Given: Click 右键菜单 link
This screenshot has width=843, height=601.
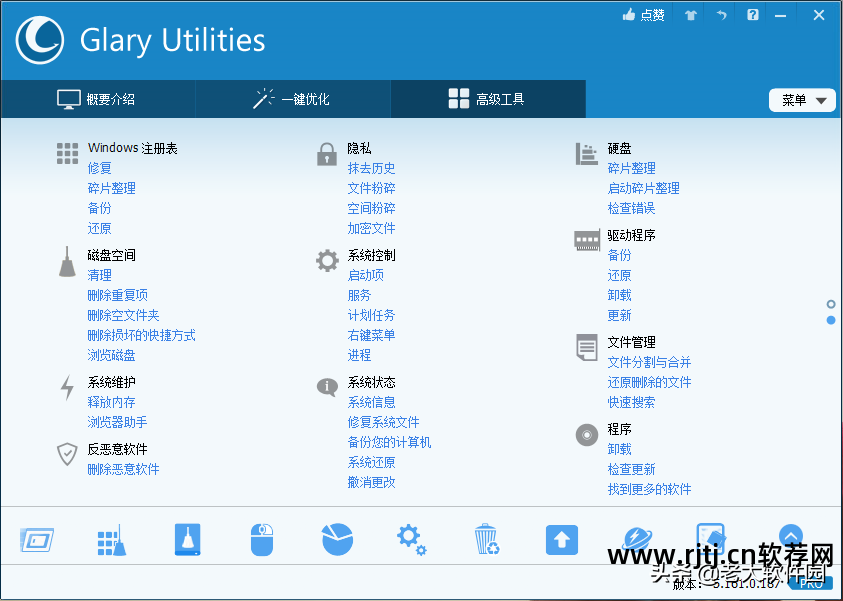Looking at the screenshot, I should (x=372, y=335).
